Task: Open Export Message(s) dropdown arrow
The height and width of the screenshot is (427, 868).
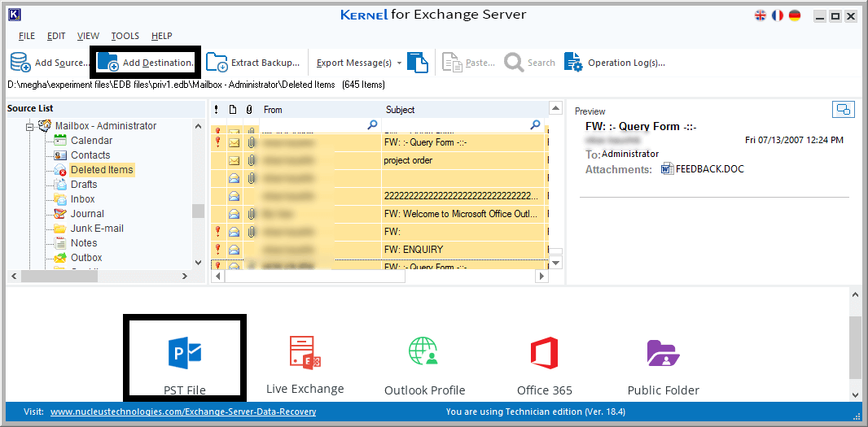Action: (400, 63)
